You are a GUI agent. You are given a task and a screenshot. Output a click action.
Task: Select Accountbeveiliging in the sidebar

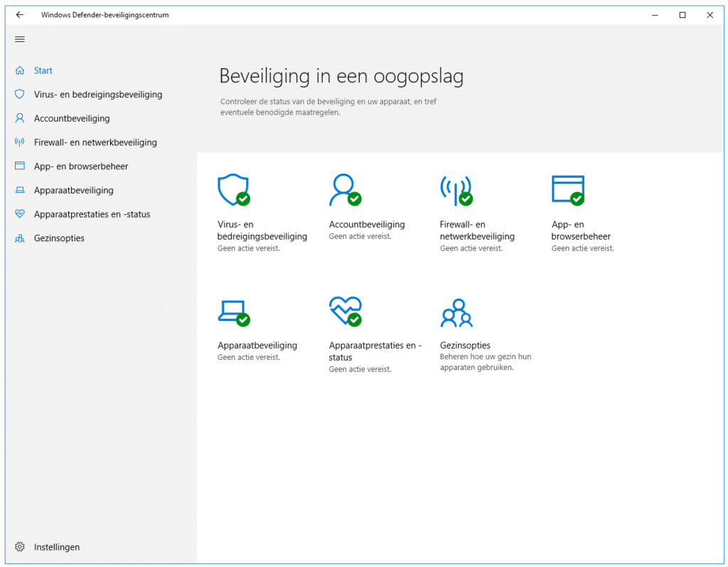tap(72, 119)
